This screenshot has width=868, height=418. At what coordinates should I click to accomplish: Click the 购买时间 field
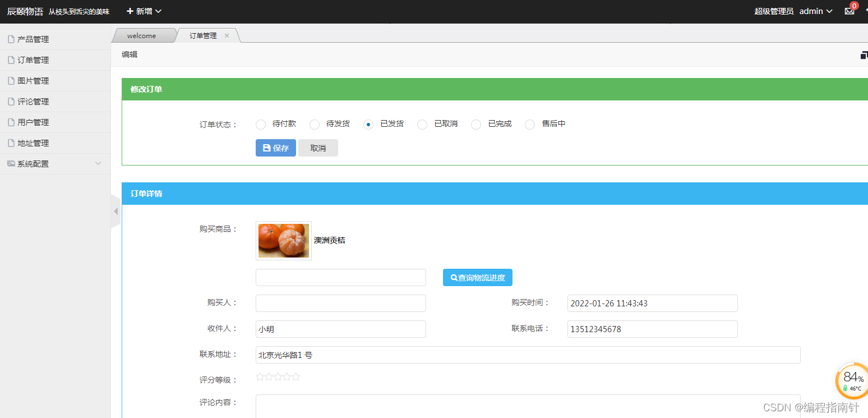coord(653,304)
